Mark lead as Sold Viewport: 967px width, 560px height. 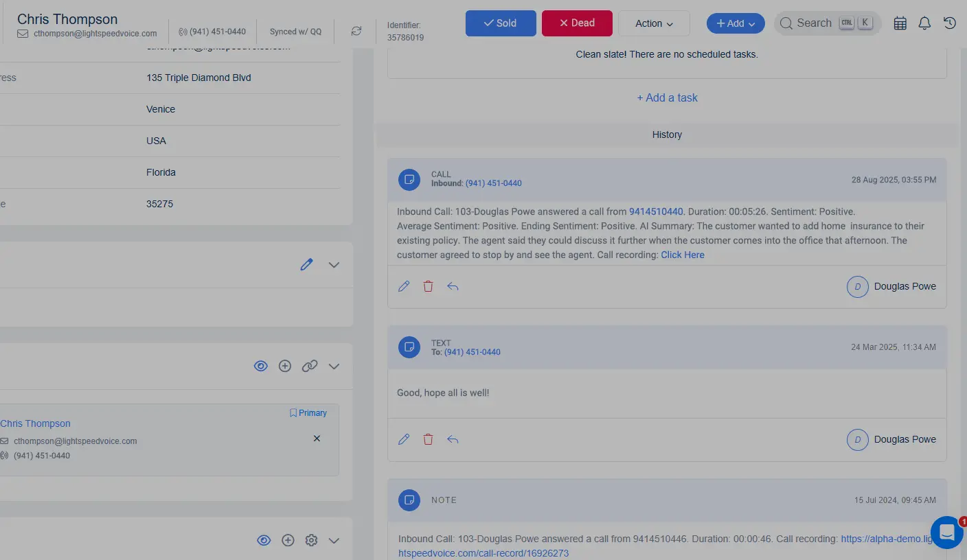pos(501,23)
